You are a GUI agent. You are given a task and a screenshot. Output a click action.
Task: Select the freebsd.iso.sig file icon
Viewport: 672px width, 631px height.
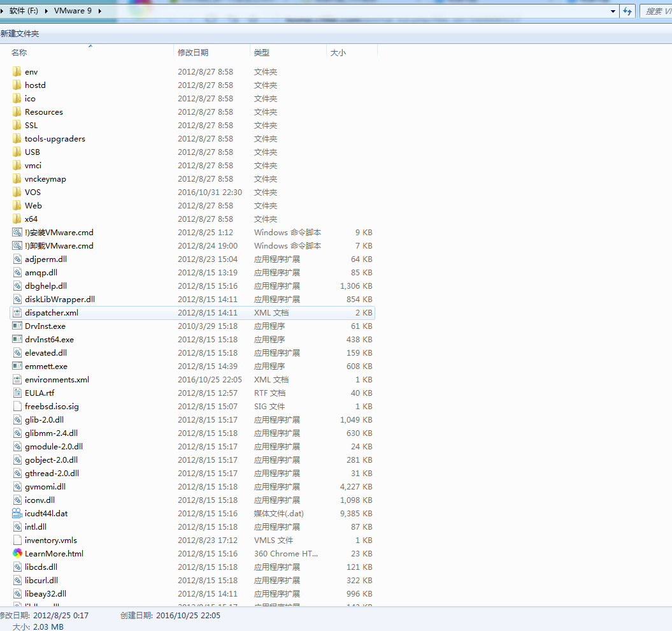17,406
